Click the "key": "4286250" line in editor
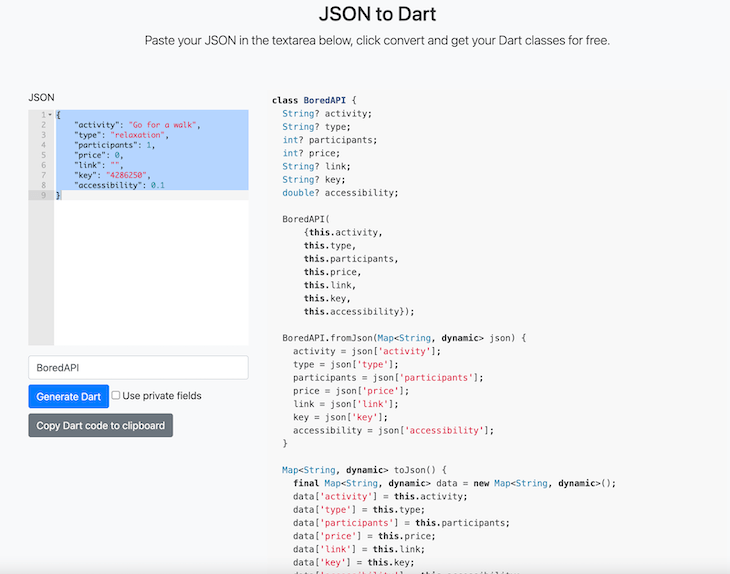This screenshot has height=574, width=730. click(112, 176)
